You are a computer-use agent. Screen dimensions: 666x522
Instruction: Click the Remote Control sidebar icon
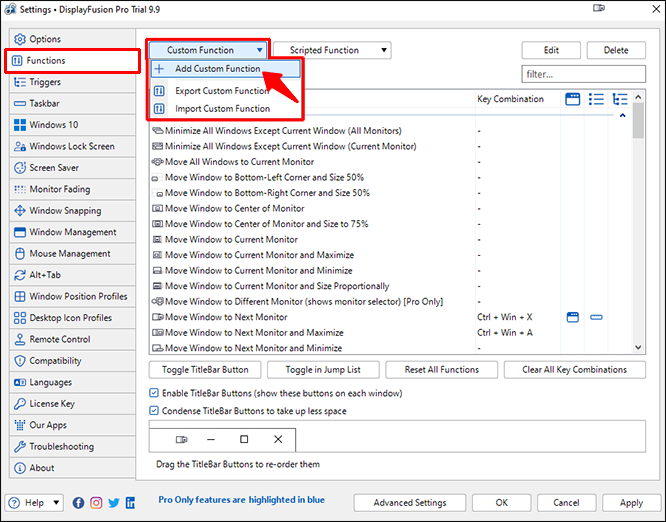tap(20, 339)
